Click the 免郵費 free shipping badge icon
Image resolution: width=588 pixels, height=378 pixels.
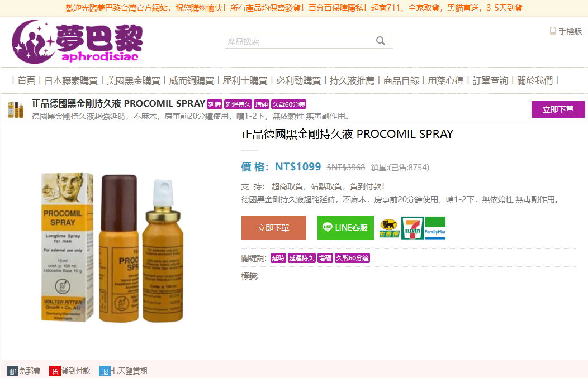point(12,371)
